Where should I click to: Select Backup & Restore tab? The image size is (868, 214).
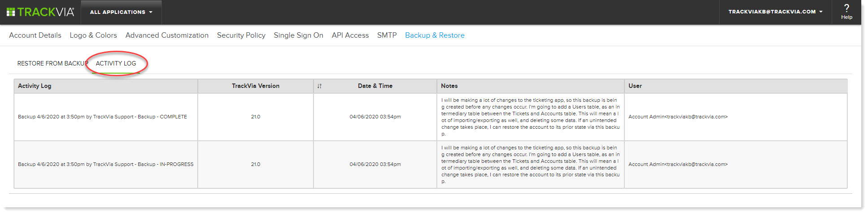click(x=435, y=35)
